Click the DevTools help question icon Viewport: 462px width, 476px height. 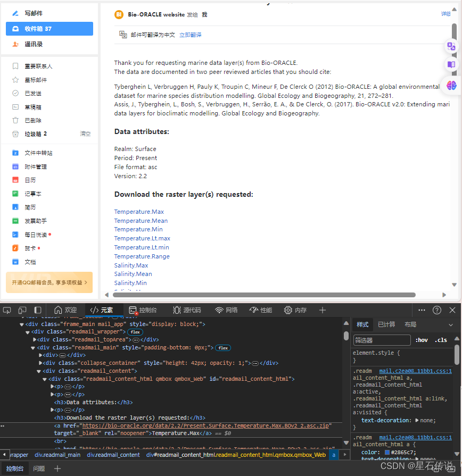(437, 310)
